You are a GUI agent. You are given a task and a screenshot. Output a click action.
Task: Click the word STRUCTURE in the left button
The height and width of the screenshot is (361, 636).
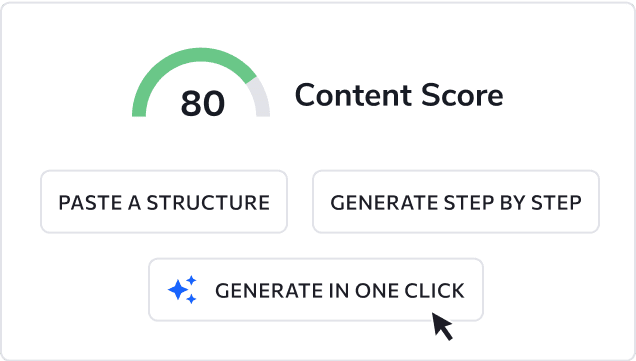pos(208,203)
